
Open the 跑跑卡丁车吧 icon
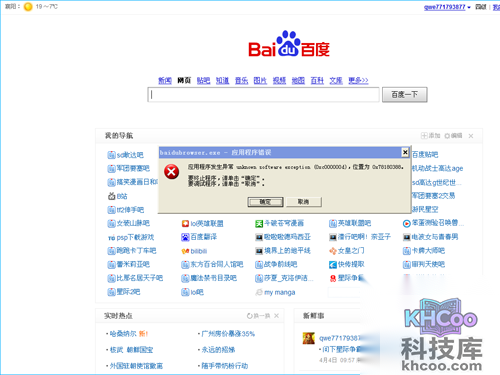(x=111, y=251)
